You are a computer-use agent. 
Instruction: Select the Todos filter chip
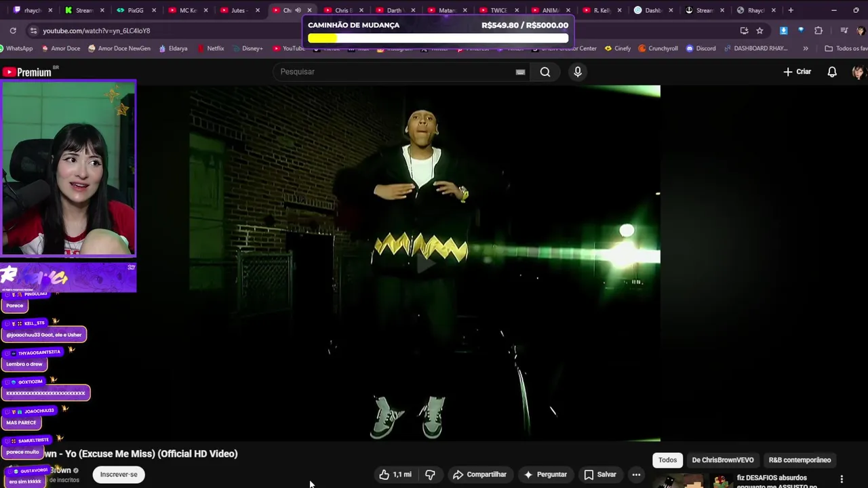[x=667, y=460]
